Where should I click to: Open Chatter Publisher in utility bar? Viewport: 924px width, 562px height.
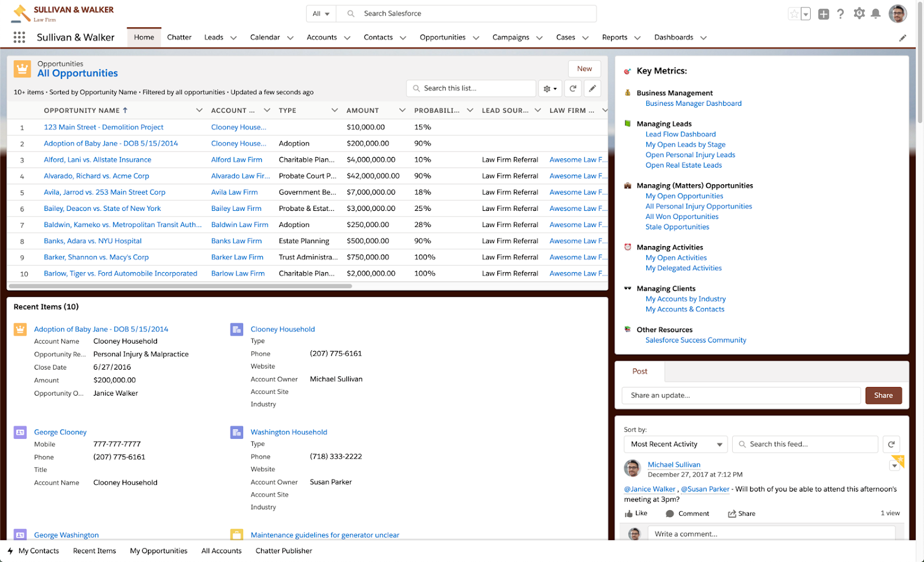[x=284, y=551]
